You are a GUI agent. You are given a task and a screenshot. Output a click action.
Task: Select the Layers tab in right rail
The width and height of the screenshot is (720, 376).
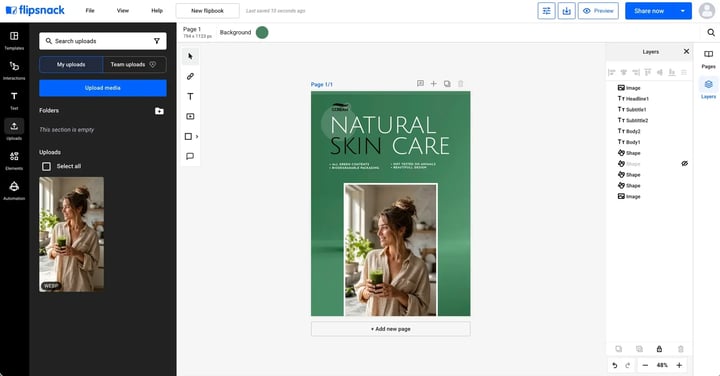click(708, 88)
